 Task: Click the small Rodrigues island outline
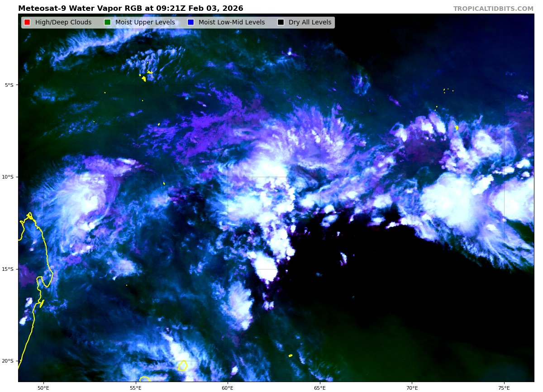[x=291, y=355]
